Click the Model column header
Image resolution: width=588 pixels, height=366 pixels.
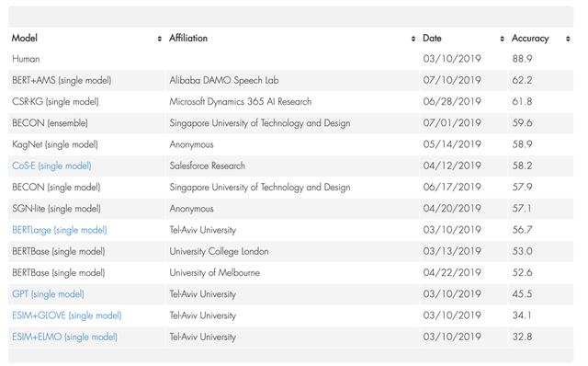pos(25,39)
